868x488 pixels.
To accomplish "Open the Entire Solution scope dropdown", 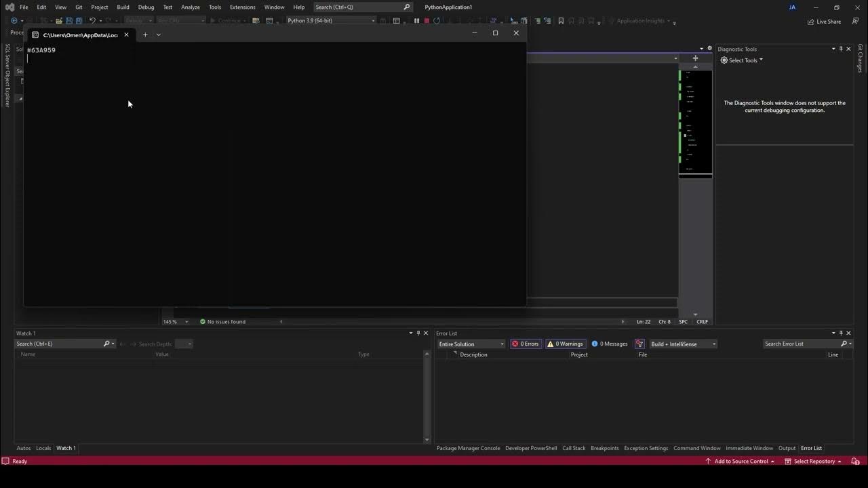I will coord(471,344).
